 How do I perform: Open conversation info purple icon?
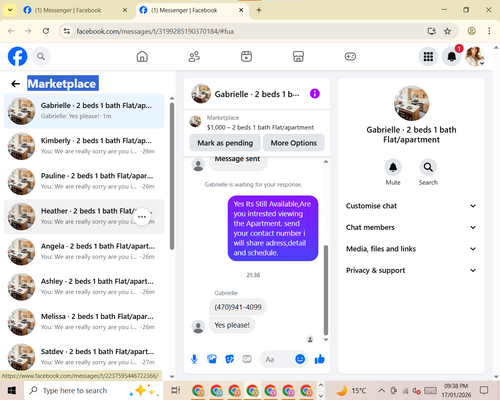click(x=315, y=94)
